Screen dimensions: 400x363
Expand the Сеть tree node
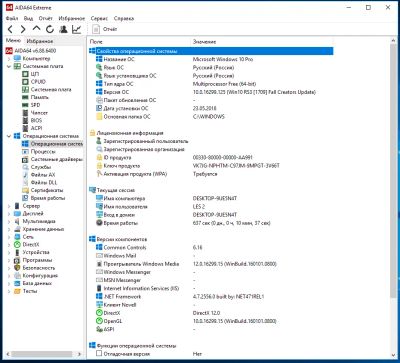[9, 237]
